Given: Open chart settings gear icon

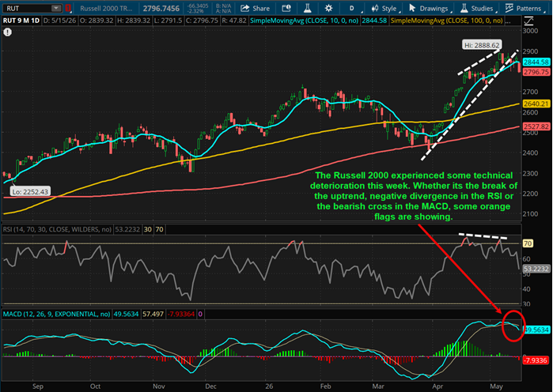Looking at the screenshot, I should pyautogui.click(x=328, y=8).
